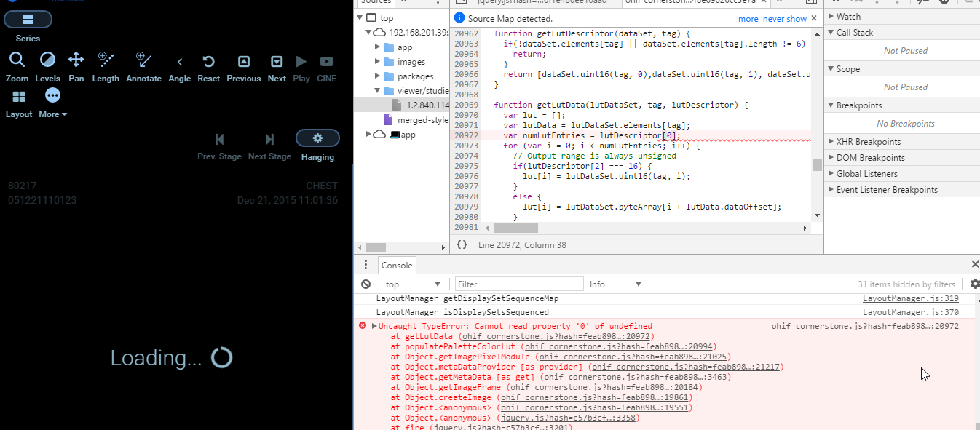980x430 pixels.
Task: Go to Previous display set
Action: 243,68
